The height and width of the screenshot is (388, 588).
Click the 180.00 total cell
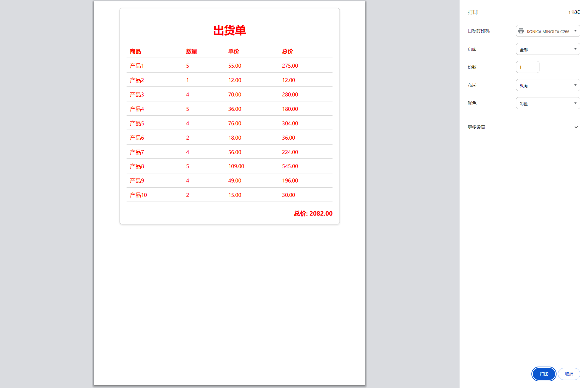[x=290, y=109]
